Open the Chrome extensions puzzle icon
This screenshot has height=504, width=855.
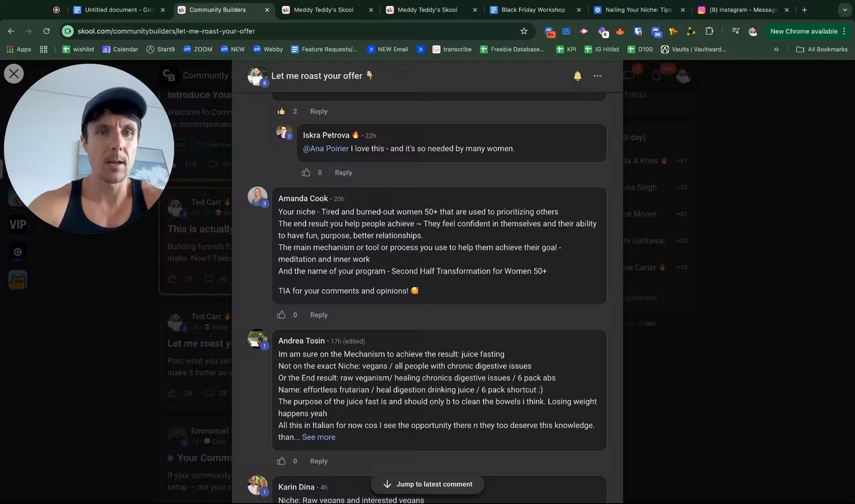(x=709, y=31)
